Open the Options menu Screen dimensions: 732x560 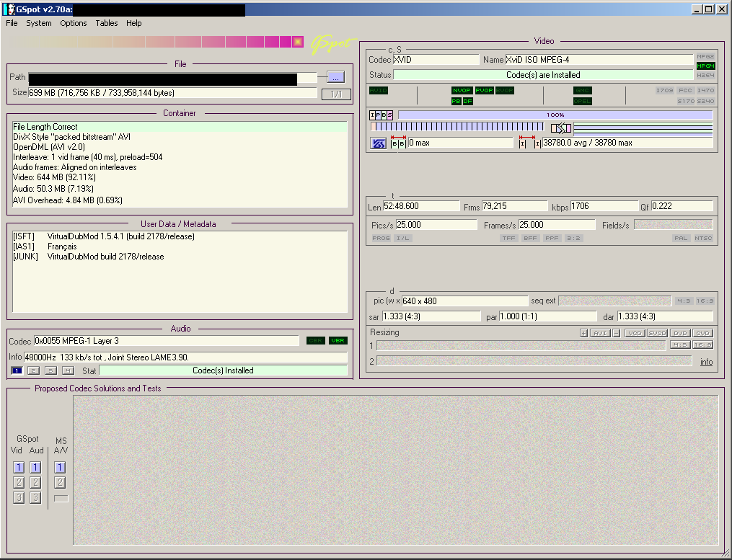[x=74, y=23]
